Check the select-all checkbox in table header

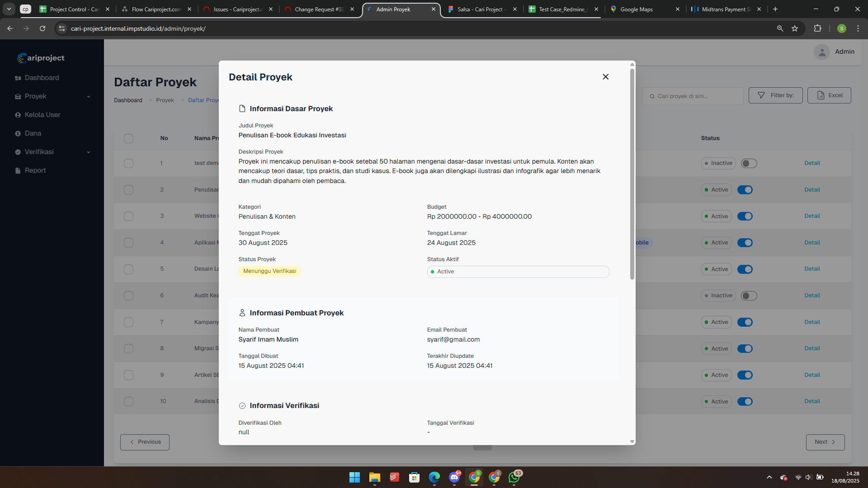click(x=128, y=138)
